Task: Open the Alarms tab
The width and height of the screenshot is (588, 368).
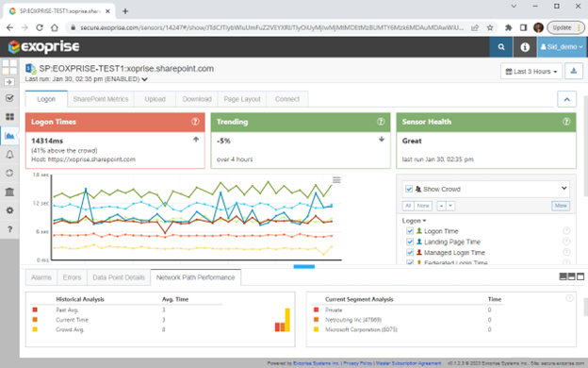Action: 41,277
